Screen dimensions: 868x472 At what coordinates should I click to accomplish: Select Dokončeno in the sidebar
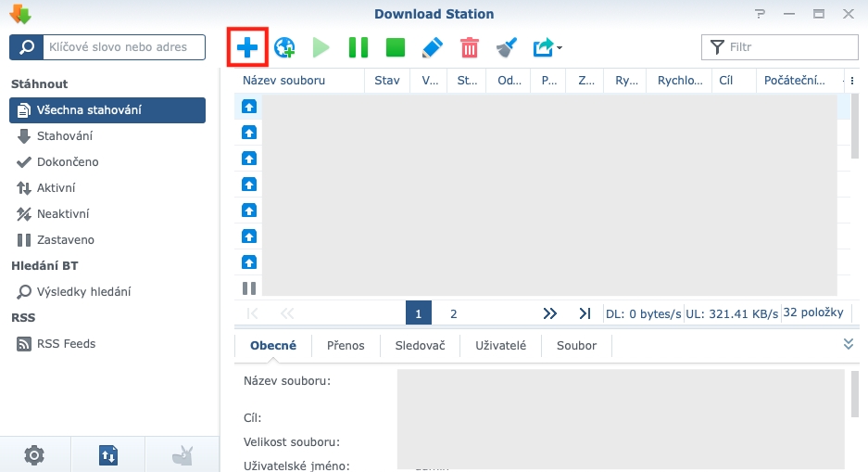point(68,162)
